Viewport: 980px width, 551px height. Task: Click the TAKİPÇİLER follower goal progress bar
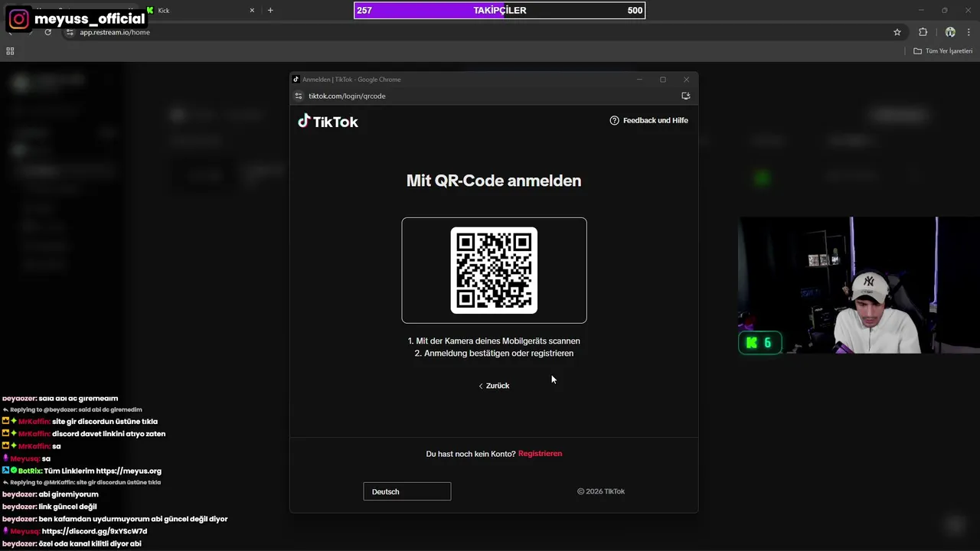click(499, 11)
